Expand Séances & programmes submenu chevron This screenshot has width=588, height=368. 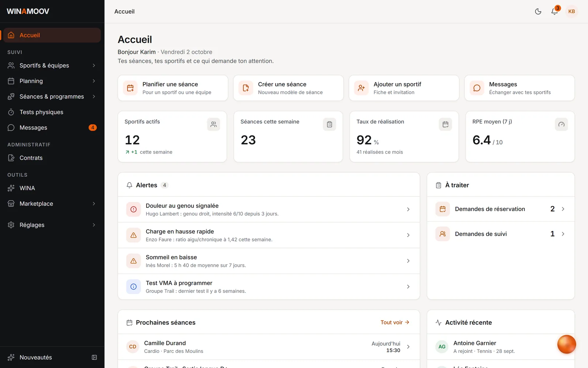(x=94, y=96)
